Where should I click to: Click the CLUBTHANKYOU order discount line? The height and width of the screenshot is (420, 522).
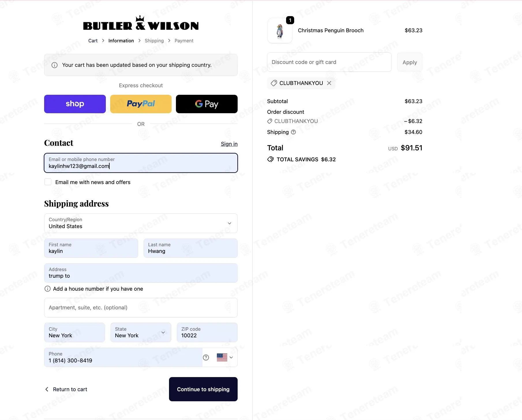[296, 121]
